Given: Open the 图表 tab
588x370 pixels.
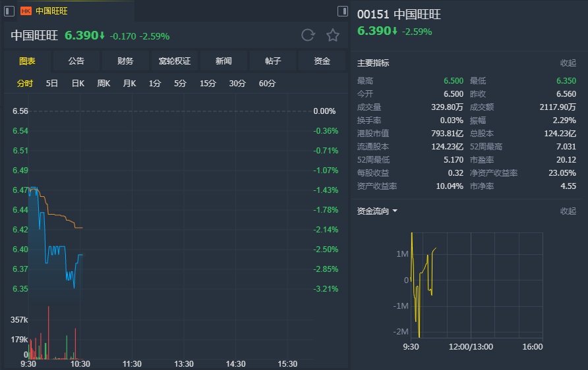Looking at the screenshot, I should (x=27, y=61).
